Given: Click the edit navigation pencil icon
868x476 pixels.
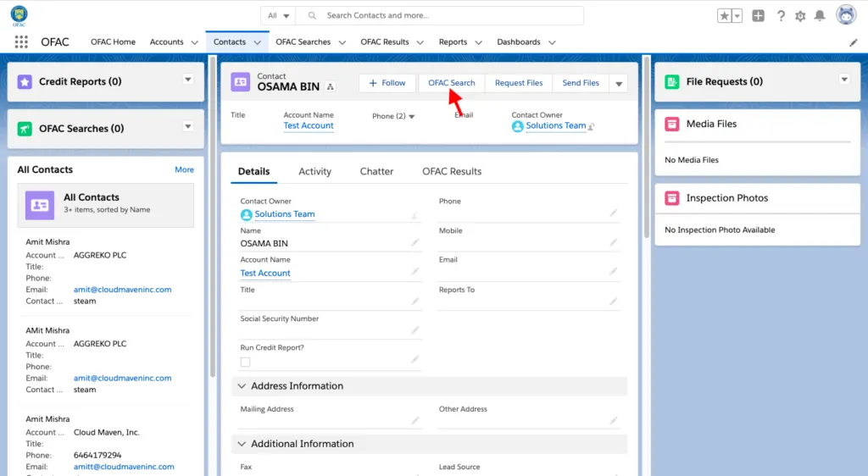Looking at the screenshot, I should click(x=853, y=42).
